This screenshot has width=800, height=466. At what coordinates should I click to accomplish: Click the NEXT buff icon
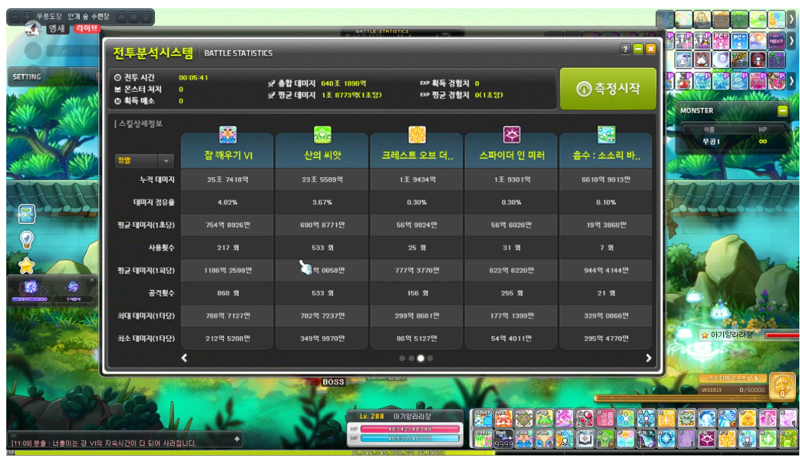click(x=776, y=41)
